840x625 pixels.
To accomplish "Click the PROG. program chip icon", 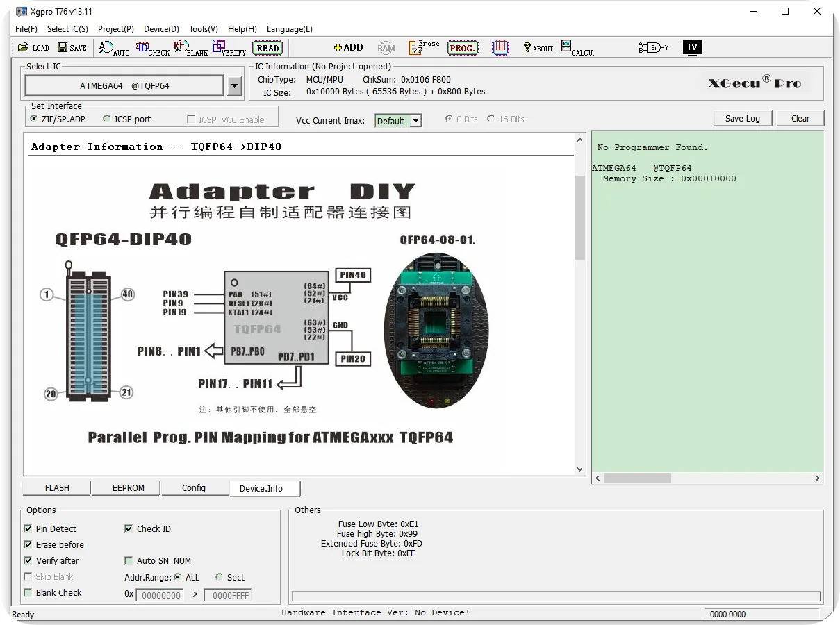I will [x=462, y=48].
